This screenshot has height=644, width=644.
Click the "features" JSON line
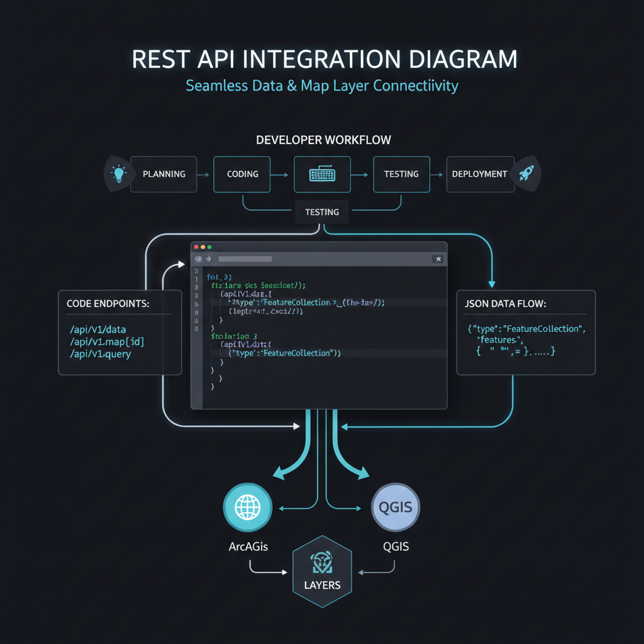tap(500, 340)
